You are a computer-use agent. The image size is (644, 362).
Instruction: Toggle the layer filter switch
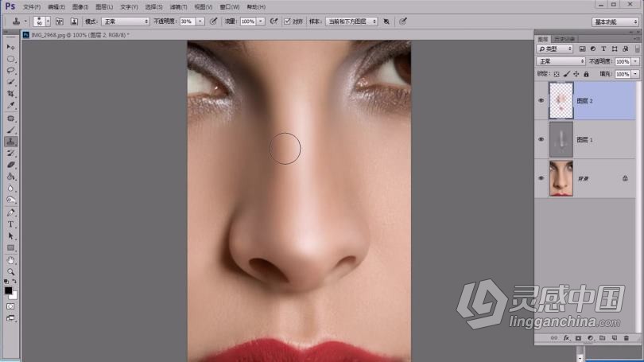tap(638, 49)
